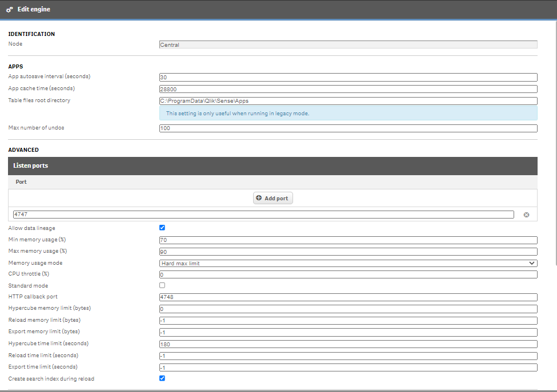Click the Export memory limit field
This screenshot has height=392, width=557.
click(x=348, y=333)
